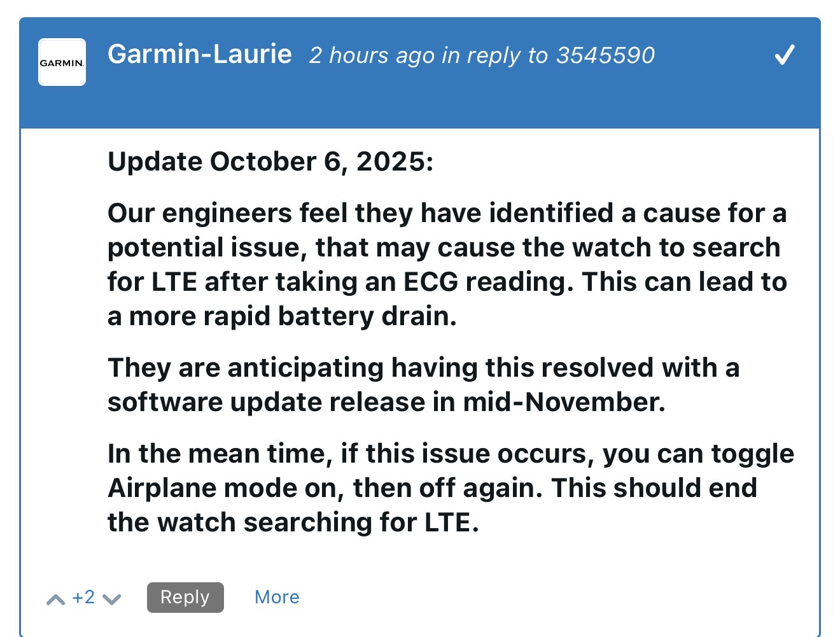Click the Garmin logo avatar
This screenshot has width=840, height=637.
coord(62,62)
